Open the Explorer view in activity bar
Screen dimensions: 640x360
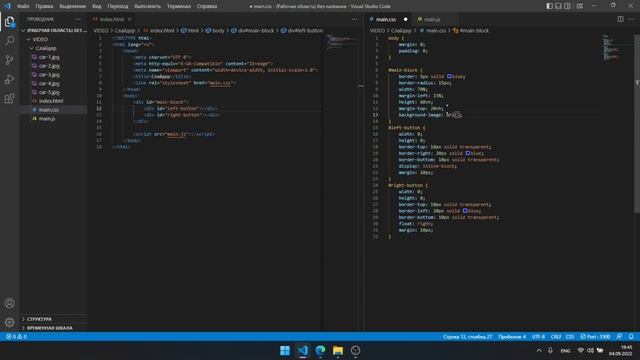coord(9,22)
